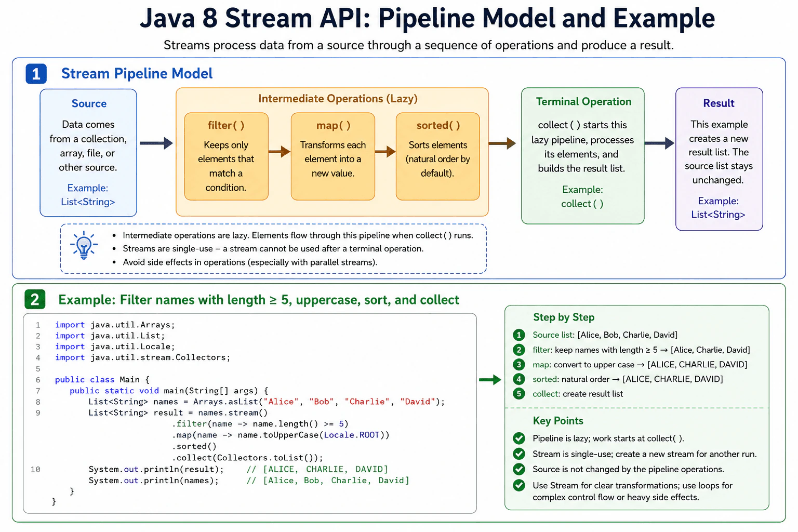Screen dimensions: 798x532
Task: Click the 'Transforms each element' description
Action: click(x=333, y=159)
